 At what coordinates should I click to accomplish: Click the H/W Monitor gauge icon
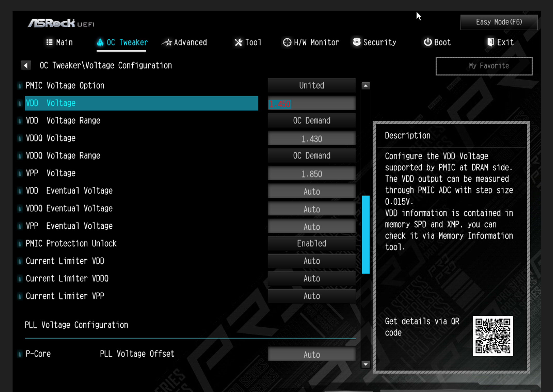pyautogui.click(x=287, y=42)
